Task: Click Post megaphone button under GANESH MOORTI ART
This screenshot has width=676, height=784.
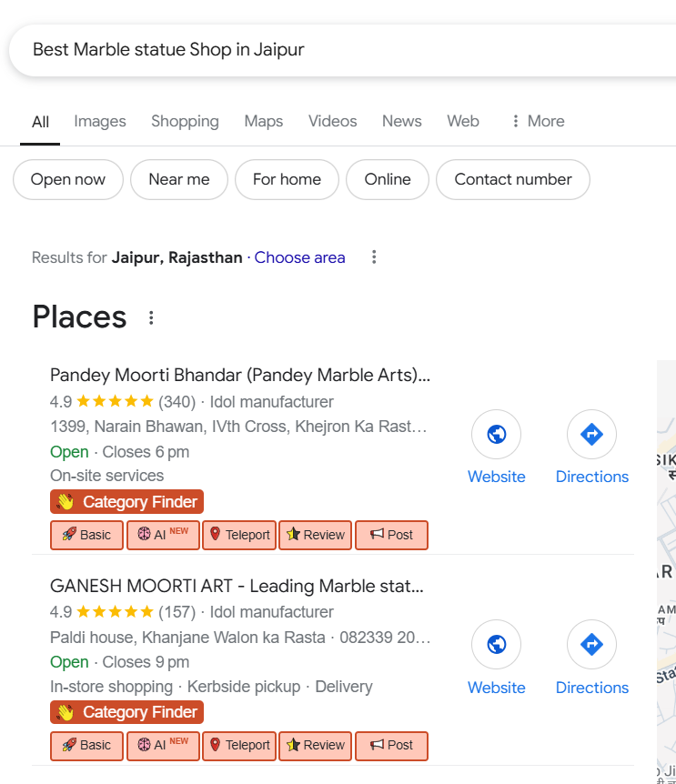Action: [391, 745]
